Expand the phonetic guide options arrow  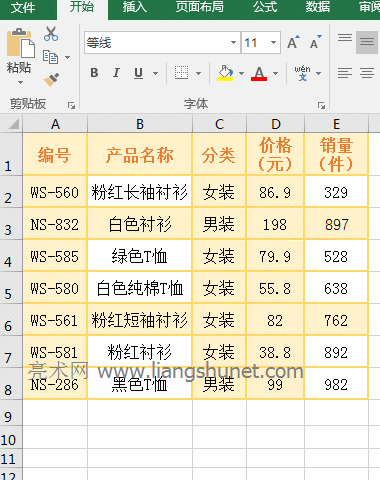(318, 73)
